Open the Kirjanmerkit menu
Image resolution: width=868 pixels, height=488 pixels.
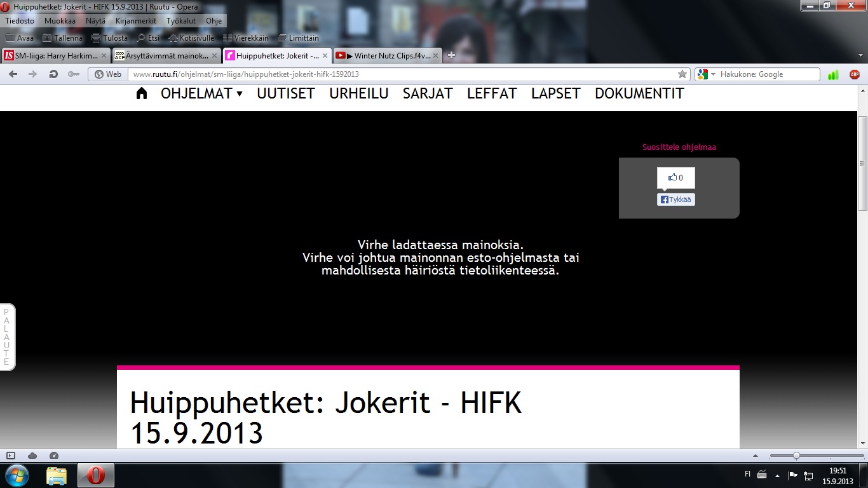pos(135,21)
